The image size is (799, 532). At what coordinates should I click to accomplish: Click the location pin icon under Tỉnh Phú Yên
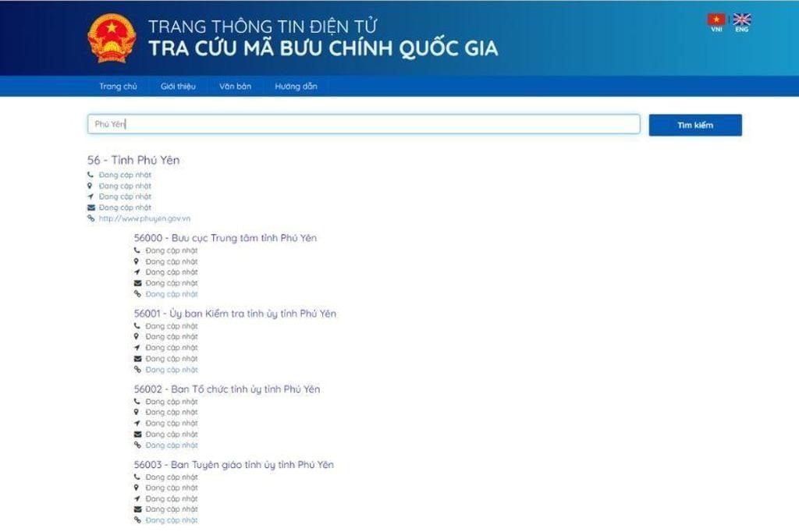tap(91, 186)
